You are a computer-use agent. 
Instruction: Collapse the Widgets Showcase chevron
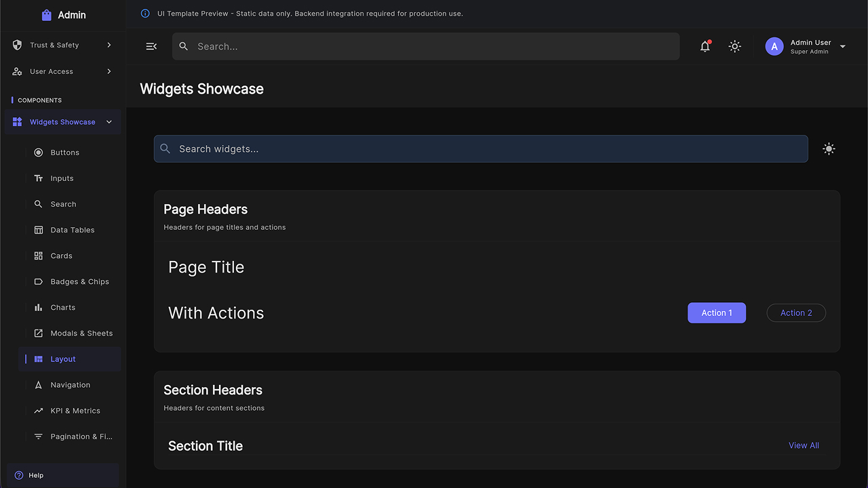coord(109,122)
